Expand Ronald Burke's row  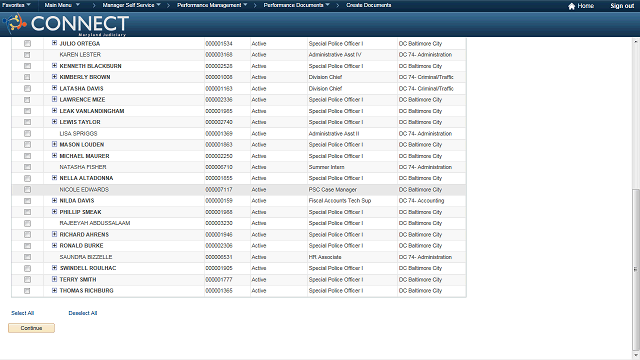54,245
